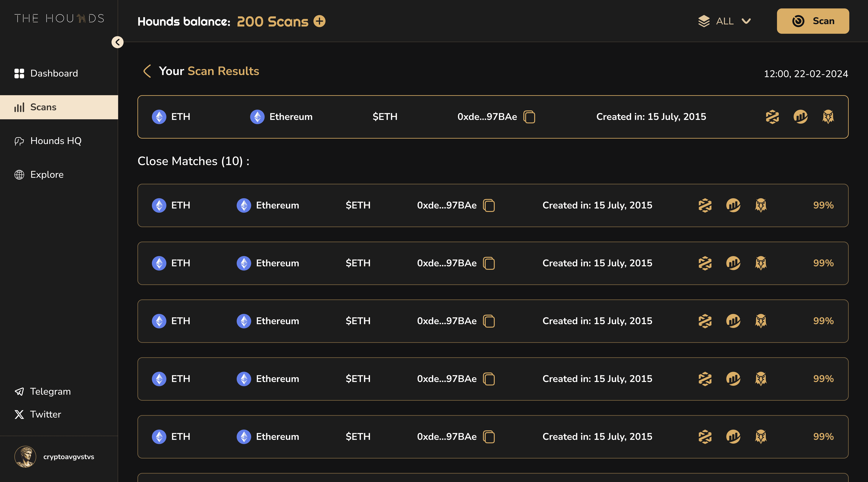Open the striped hexagon icon in the top result card

[772, 117]
